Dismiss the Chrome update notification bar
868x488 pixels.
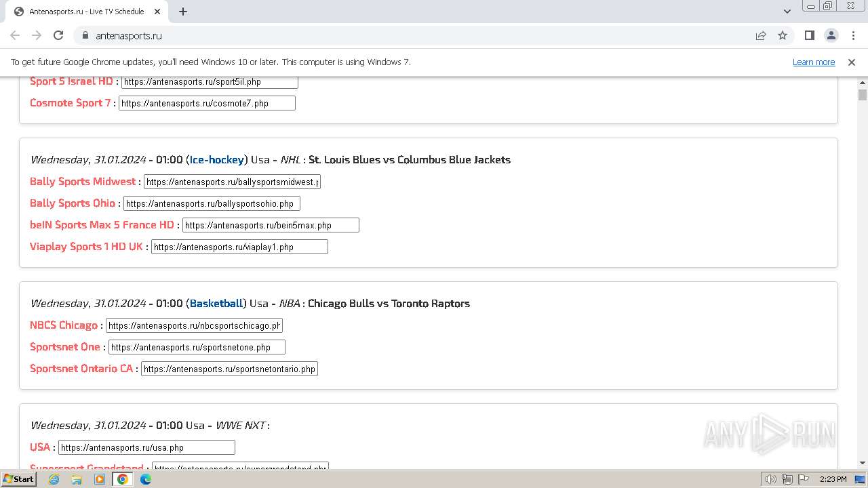click(x=852, y=62)
